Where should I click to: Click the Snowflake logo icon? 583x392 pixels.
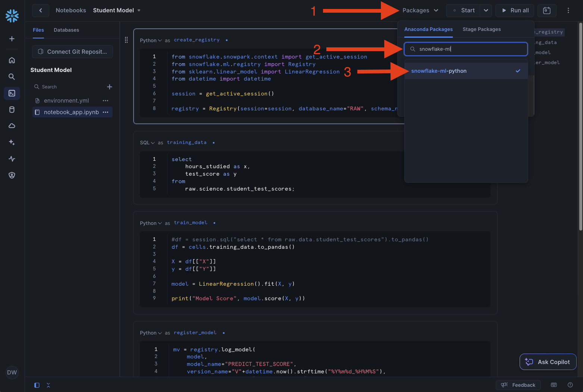point(12,16)
